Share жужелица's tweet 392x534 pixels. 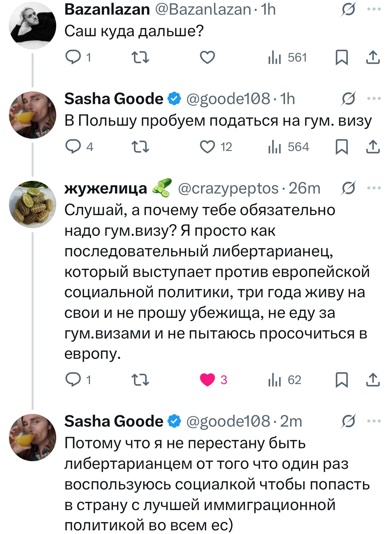click(373, 380)
